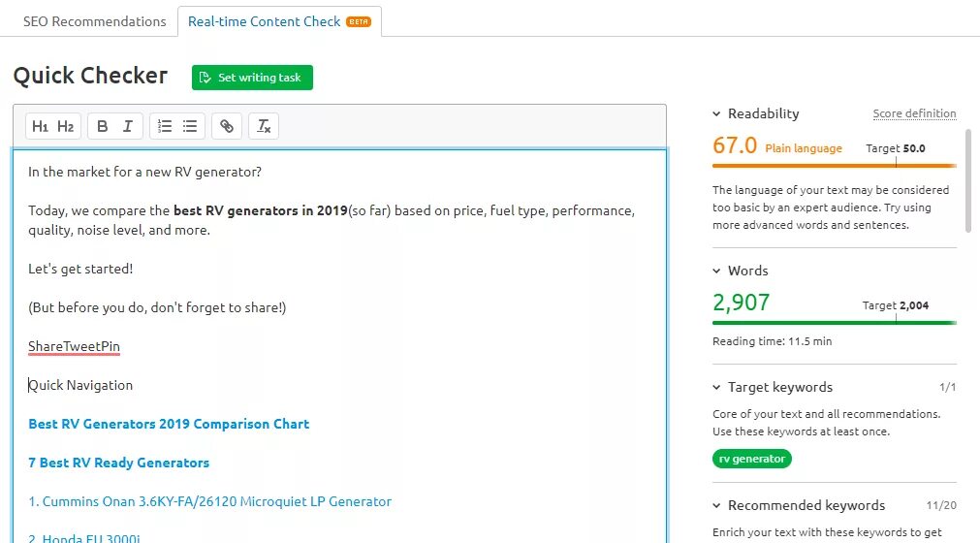
Task: Clear text formatting
Action: coord(264,126)
